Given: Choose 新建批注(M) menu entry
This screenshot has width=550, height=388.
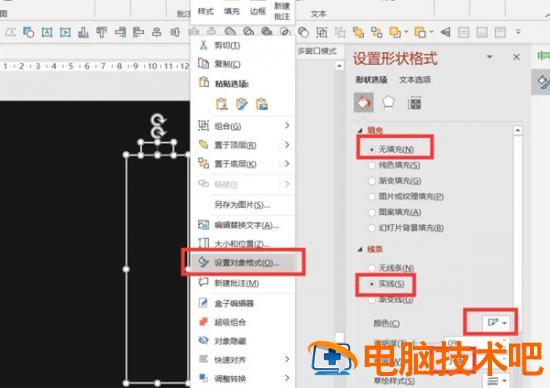Looking at the screenshot, I should pos(242,283).
